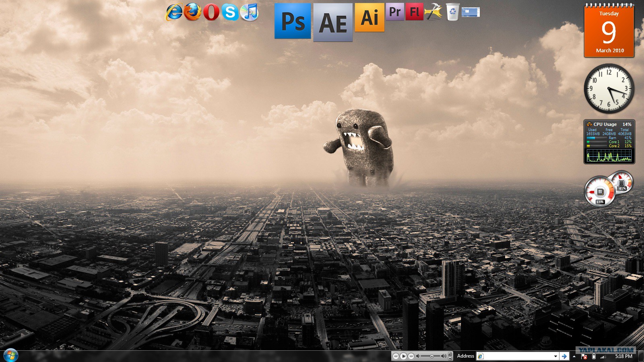Click the Core 1 usage bar
Screen dimensions: 644x362
click(x=597, y=142)
